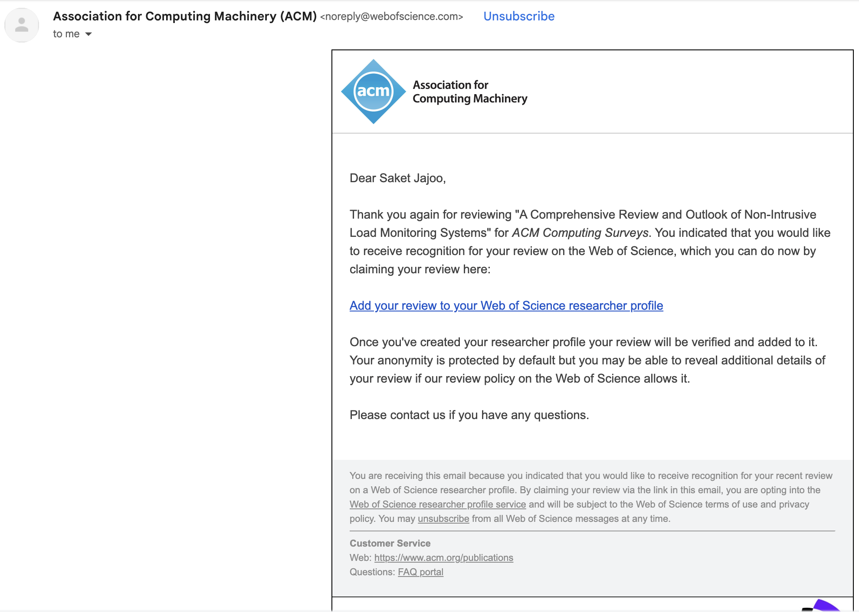Open the https://www.acm.org/publications link
This screenshot has width=859, height=616.
point(443,558)
